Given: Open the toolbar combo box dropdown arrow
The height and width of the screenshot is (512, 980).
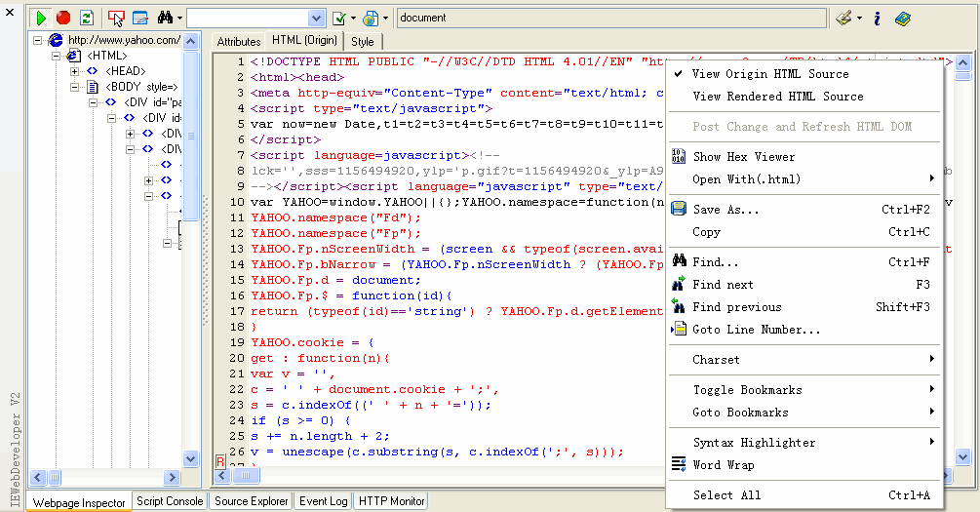Looking at the screenshot, I should (316, 18).
